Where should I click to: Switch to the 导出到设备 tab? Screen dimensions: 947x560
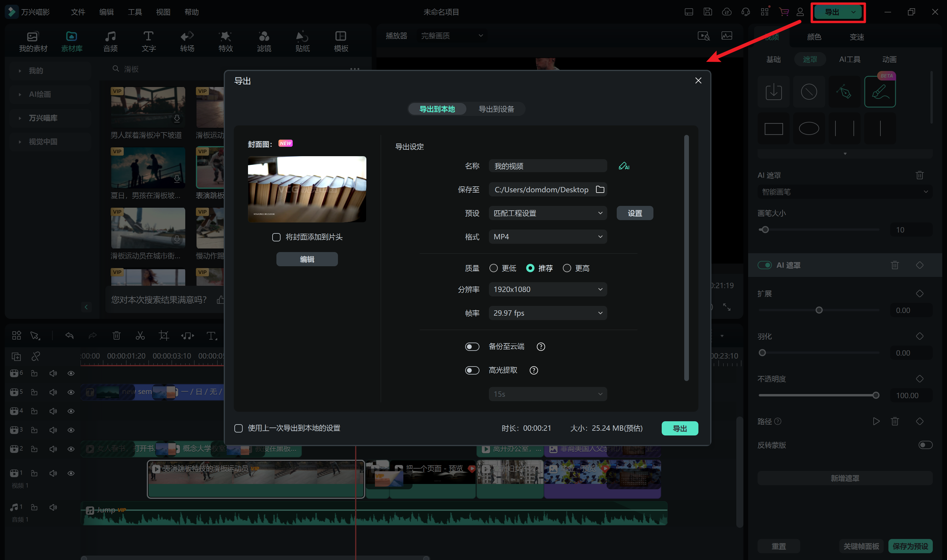[x=496, y=109]
